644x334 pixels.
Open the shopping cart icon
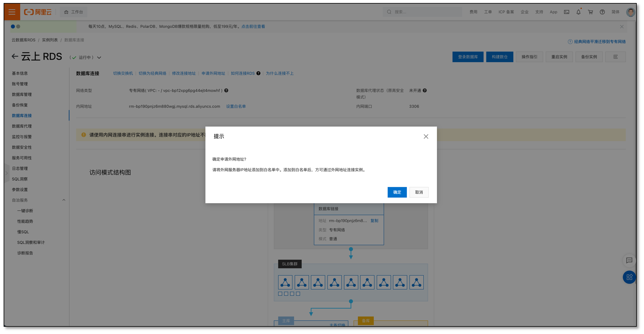(590, 12)
